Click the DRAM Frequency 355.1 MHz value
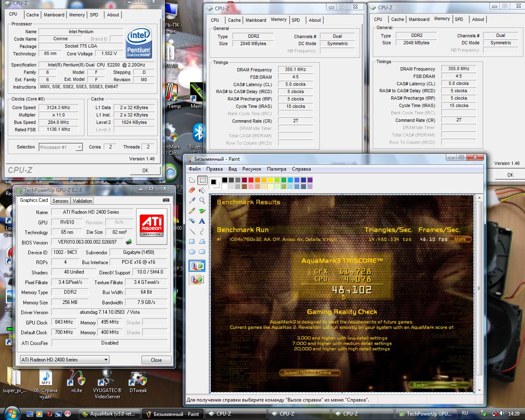Screen dimensions: 525x420 click(295, 69)
